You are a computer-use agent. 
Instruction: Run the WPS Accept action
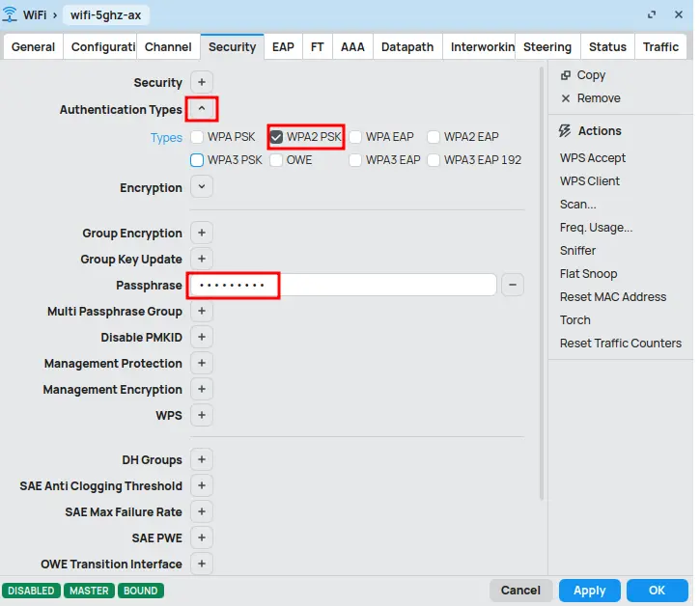(x=593, y=158)
